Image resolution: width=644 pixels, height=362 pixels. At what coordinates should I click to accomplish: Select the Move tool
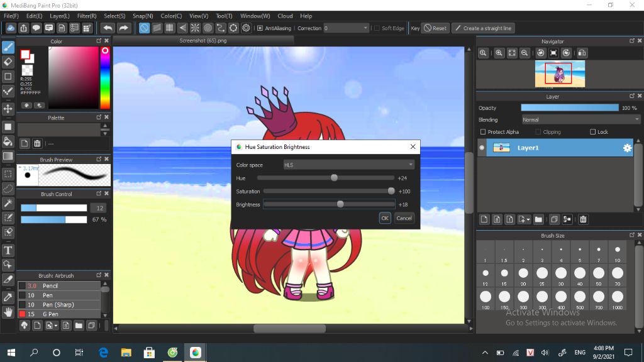(x=8, y=109)
